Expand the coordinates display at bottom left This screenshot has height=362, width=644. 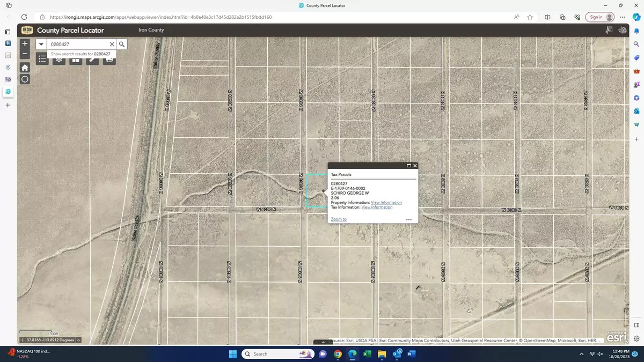78,339
